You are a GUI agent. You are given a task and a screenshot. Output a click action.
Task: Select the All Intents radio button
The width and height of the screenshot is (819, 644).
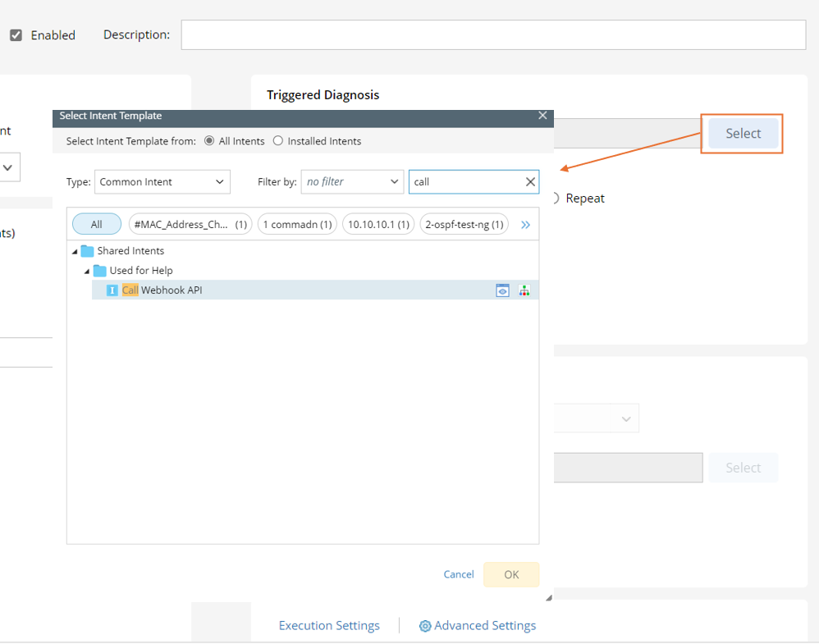coord(209,141)
